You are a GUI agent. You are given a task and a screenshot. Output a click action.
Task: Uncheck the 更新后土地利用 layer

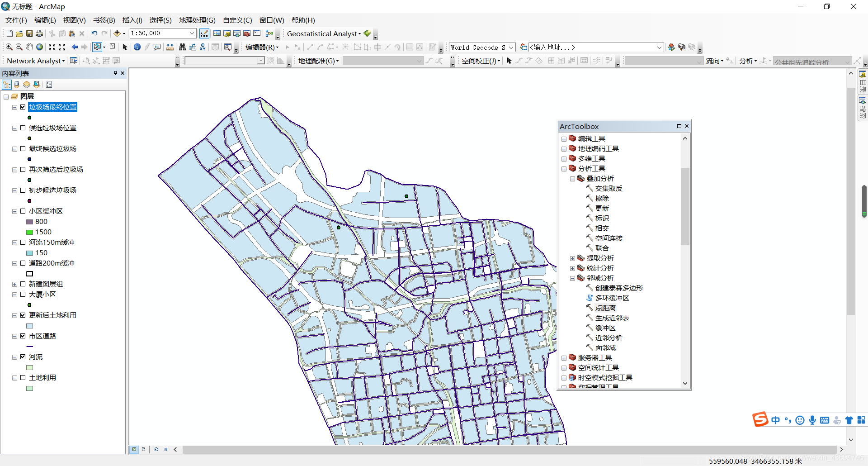(23, 315)
